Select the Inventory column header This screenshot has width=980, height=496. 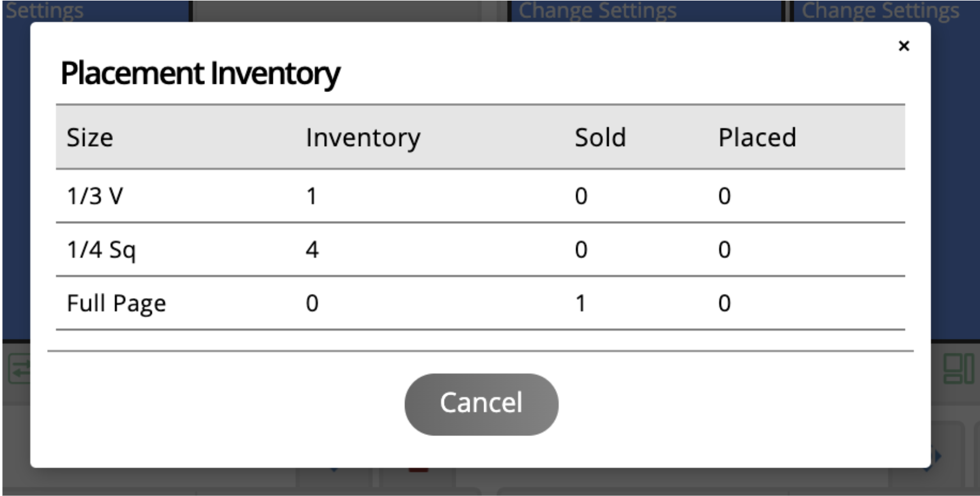click(363, 138)
